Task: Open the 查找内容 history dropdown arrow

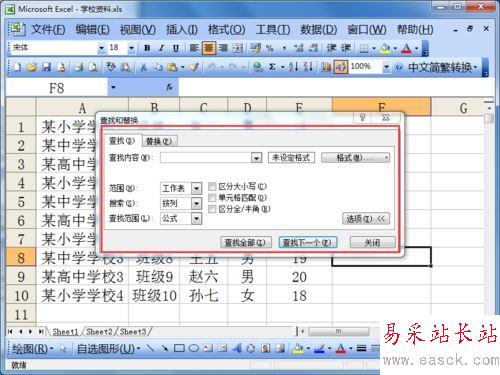Action: tap(256, 158)
